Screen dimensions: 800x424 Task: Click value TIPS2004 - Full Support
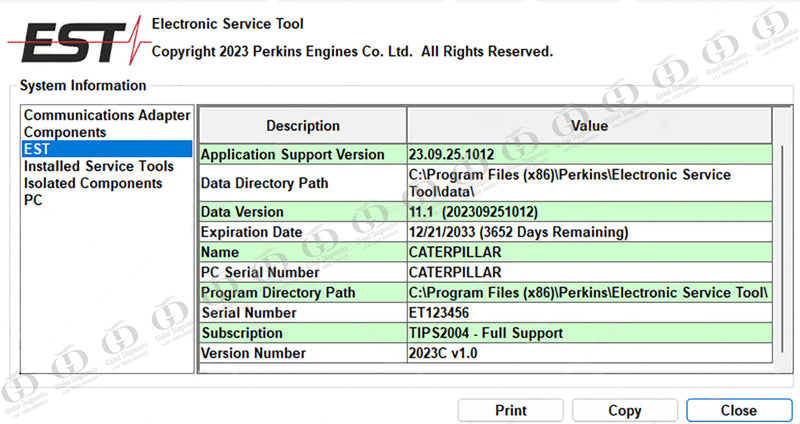589,333
